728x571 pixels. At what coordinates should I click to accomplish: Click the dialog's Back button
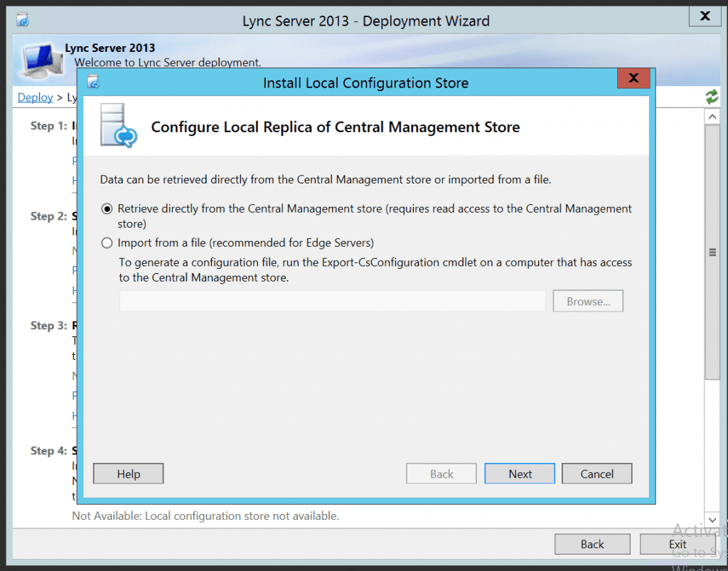[441, 474]
